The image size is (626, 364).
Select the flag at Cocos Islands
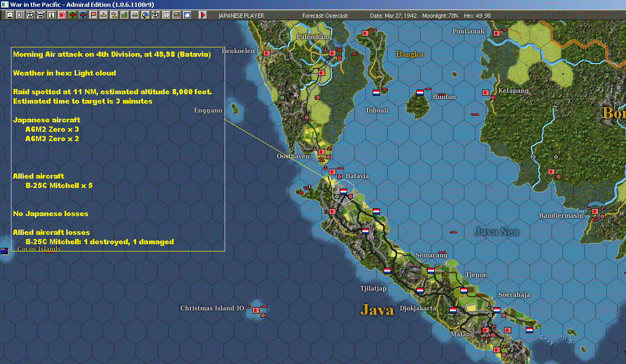point(4,251)
